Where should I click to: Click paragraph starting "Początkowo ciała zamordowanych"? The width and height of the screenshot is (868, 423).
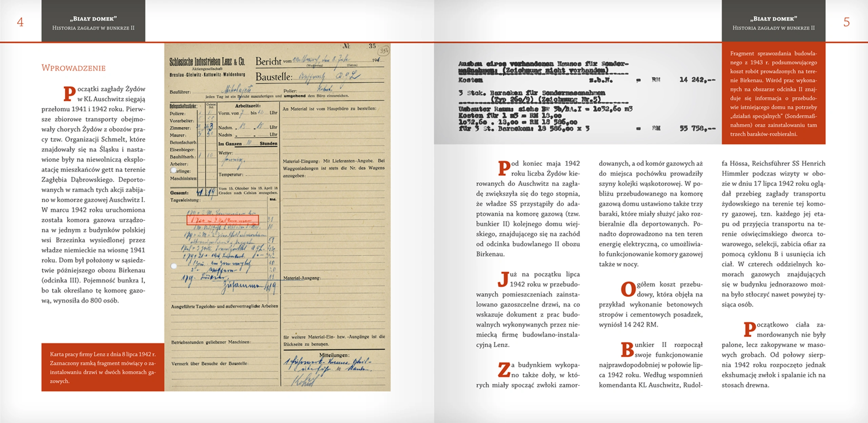click(773, 355)
